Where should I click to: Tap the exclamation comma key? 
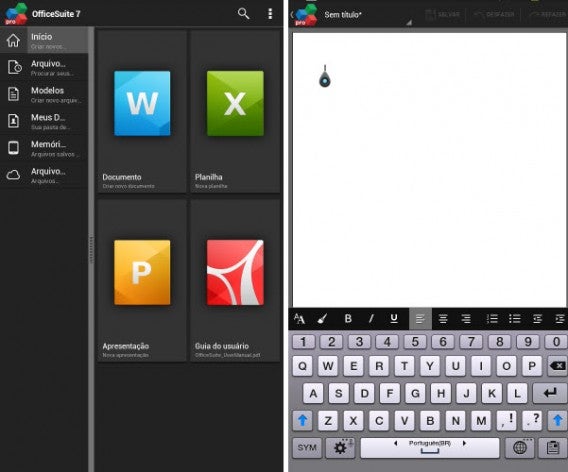coord(506,421)
